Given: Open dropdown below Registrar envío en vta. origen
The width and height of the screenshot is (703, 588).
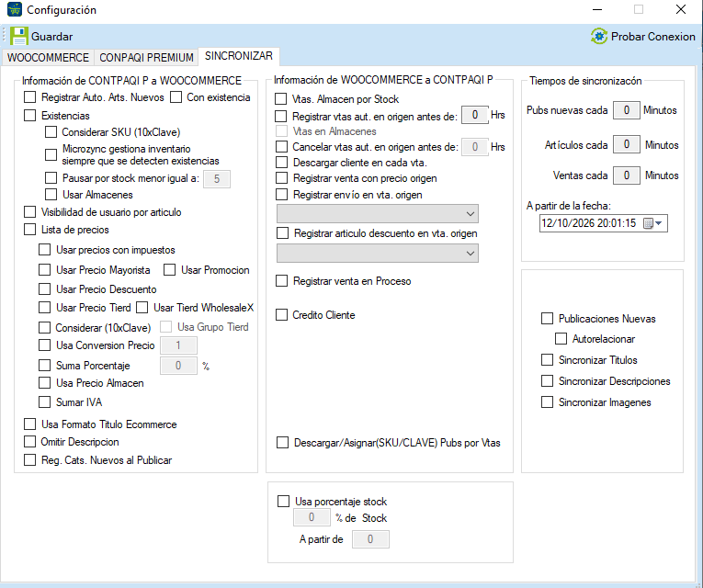Looking at the screenshot, I should coord(378,214).
